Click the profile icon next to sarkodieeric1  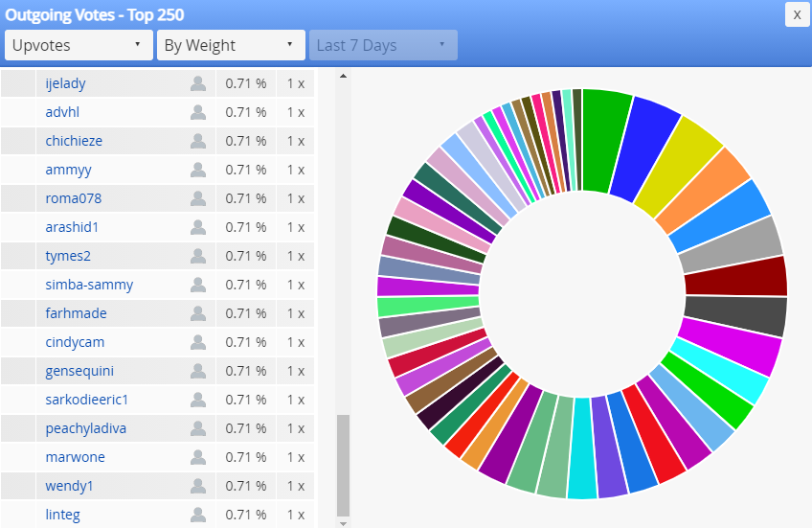(x=198, y=400)
